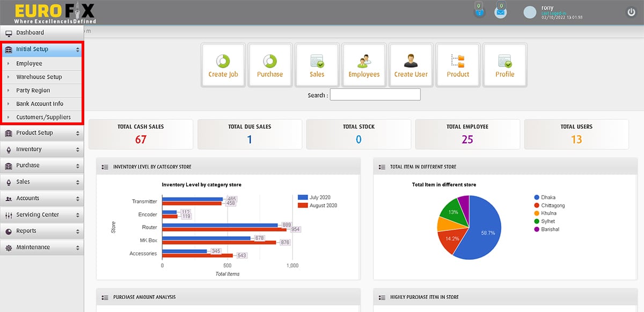Expand the Product Setup section
This screenshot has width=644, height=312.
click(x=42, y=133)
